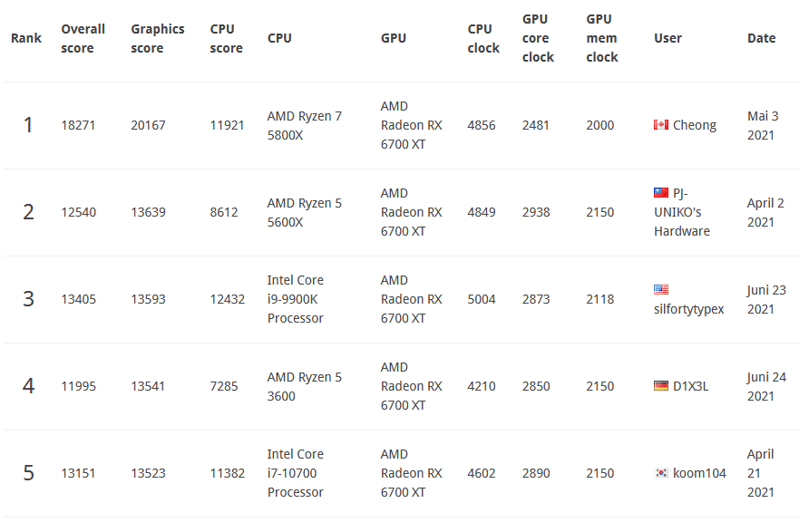
Task: Click the Date column header
Action: (x=761, y=38)
